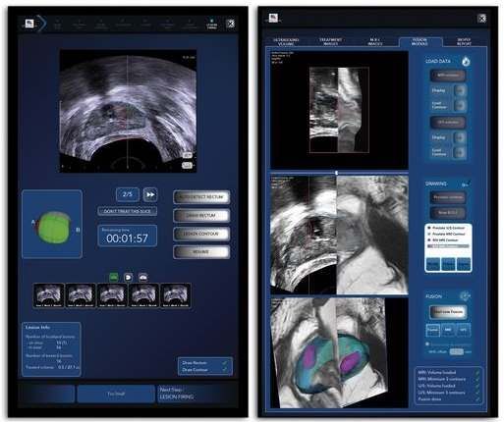Click the Prostate contour button under Drawing

click(448, 197)
